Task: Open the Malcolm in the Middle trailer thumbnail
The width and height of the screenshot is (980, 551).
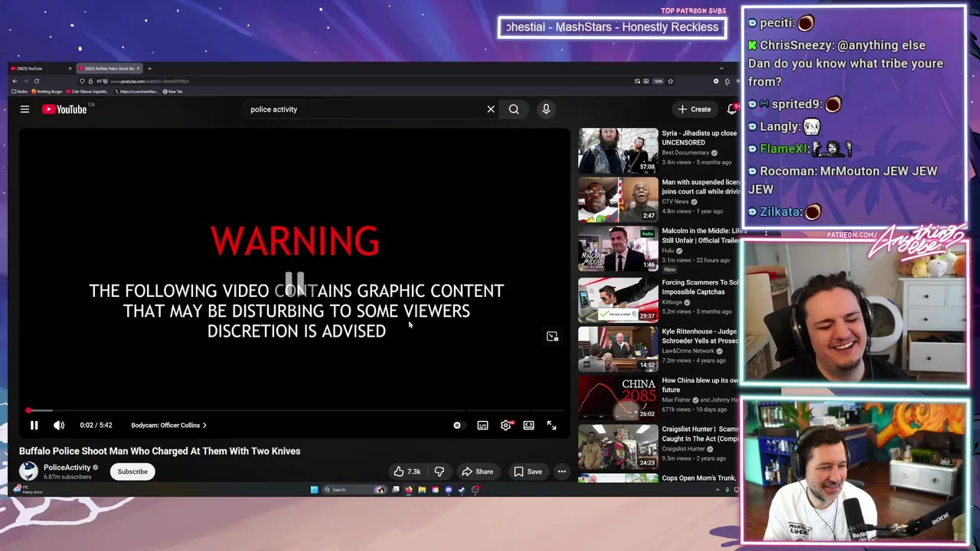Action: [x=618, y=248]
